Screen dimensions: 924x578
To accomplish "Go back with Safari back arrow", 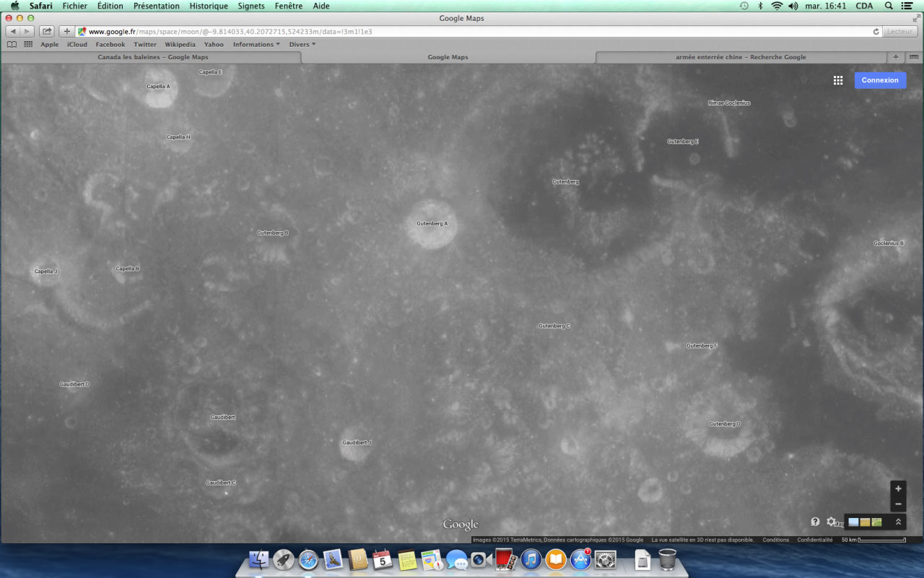I will click(x=12, y=31).
